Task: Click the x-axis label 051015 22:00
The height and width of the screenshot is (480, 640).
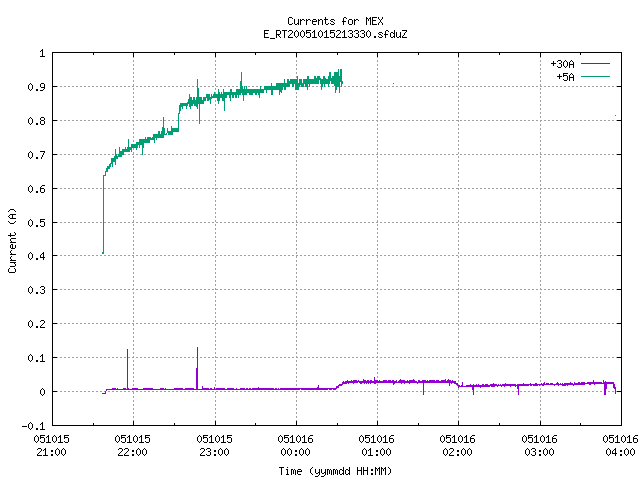Action: tap(133, 445)
